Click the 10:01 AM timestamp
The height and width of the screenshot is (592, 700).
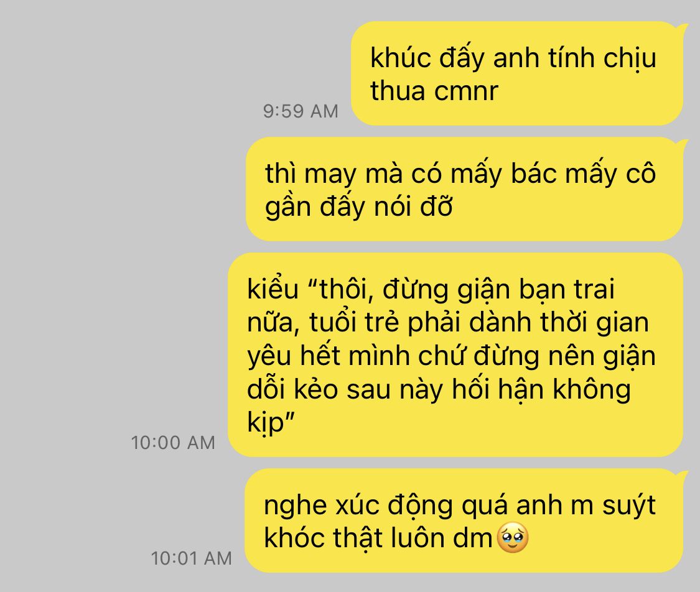(191, 558)
